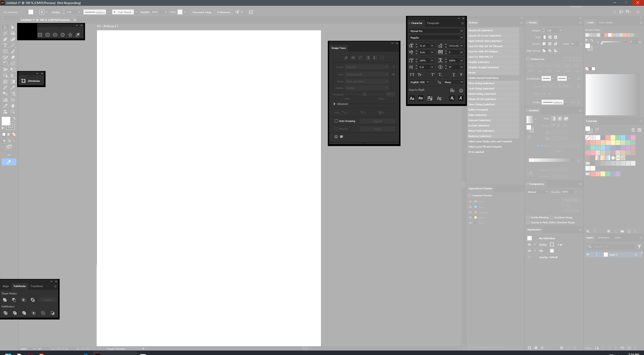Select the Zoom tool
The width and height of the screenshot is (644, 355).
13,112
